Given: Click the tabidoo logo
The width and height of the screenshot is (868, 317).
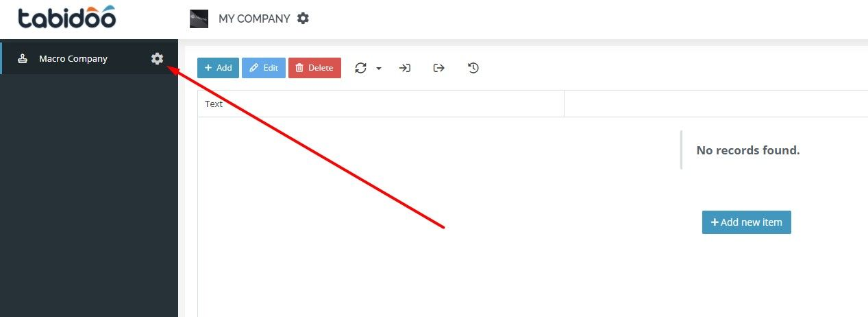Looking at the screenshot, I should [67, 17].
